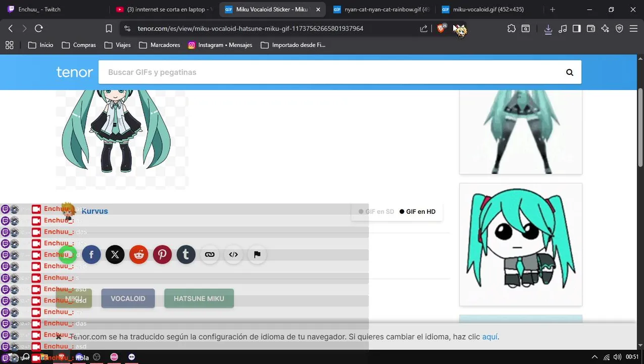Open the embed code icon

(233, 255)
